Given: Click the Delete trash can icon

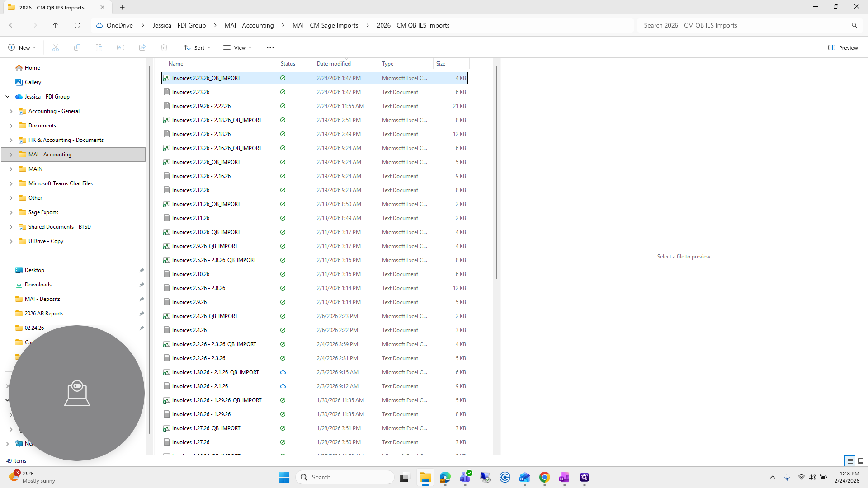Looking at the screenshot, I should 164,47.
